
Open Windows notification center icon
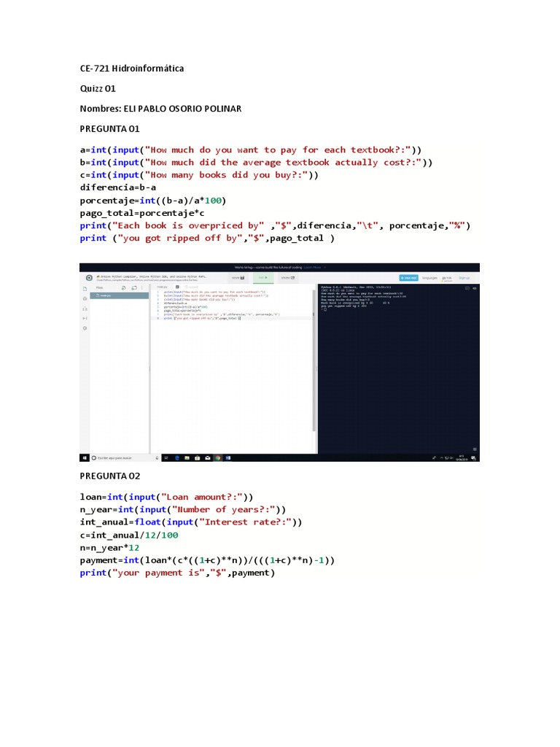pyautogui.click(x=474, y=458)
